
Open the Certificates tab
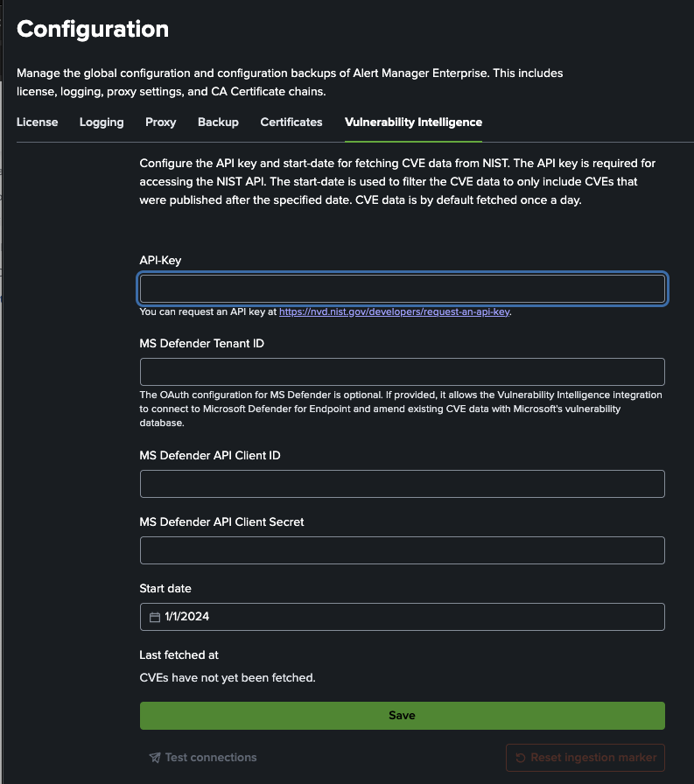click(x=291, y=122)
